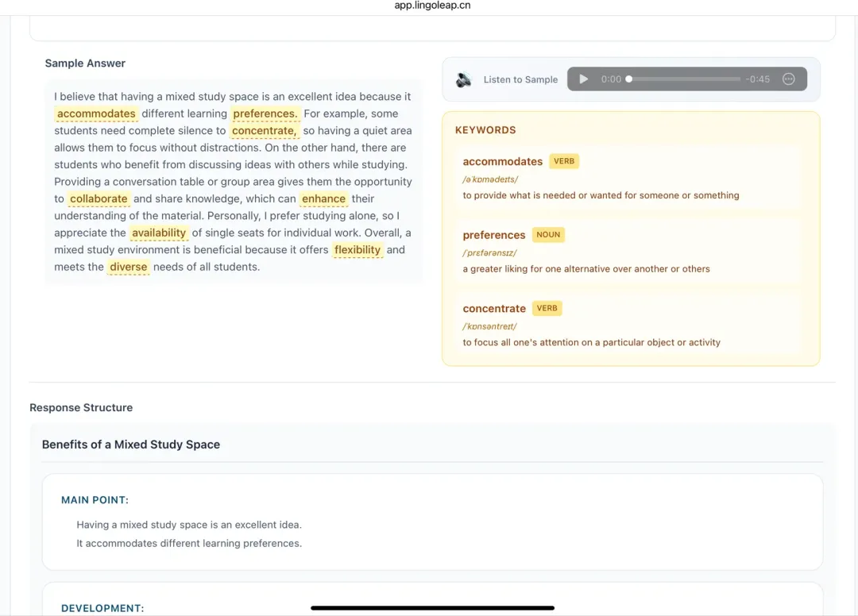The image size is (858, 616).
Task: Click highlighted word collaborate
Action: (99, 199)
